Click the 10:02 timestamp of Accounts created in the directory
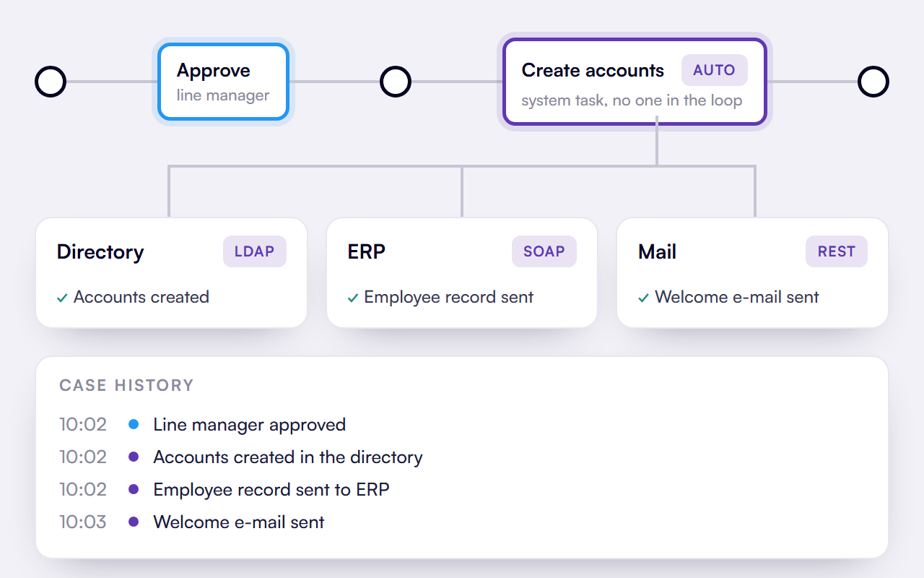The image size is (924, 578). tap(83, 457)
